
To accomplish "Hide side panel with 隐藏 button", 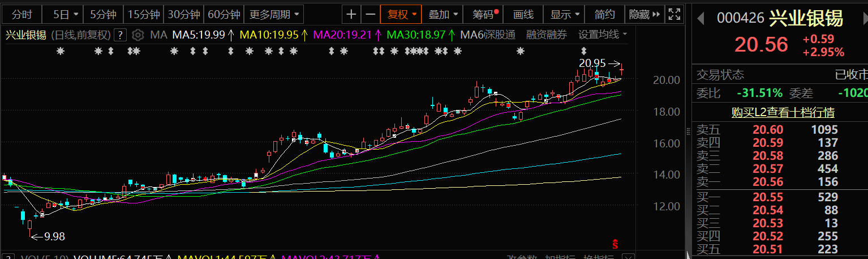I will pyautogui.click(x=644, y=14).
